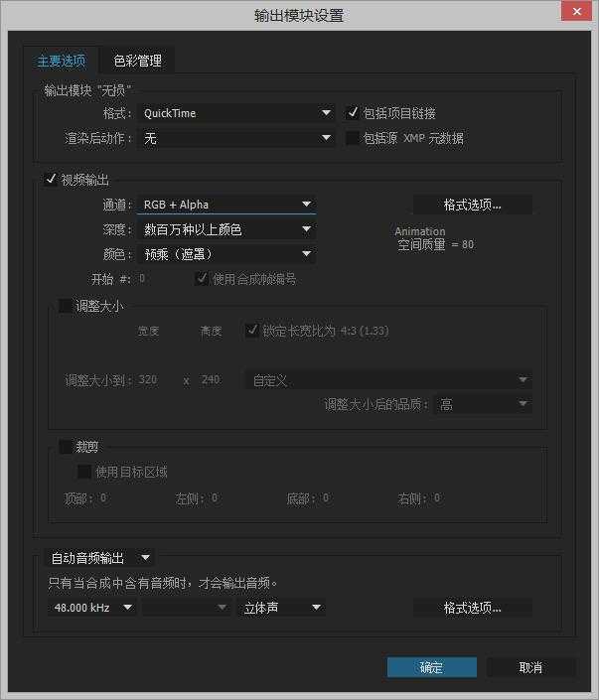
Task: Click the resize width value 320
Action: [147, 379]
